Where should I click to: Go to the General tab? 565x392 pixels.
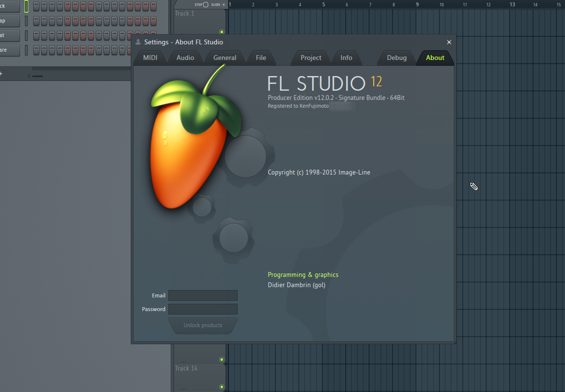[x=224, y=58]
